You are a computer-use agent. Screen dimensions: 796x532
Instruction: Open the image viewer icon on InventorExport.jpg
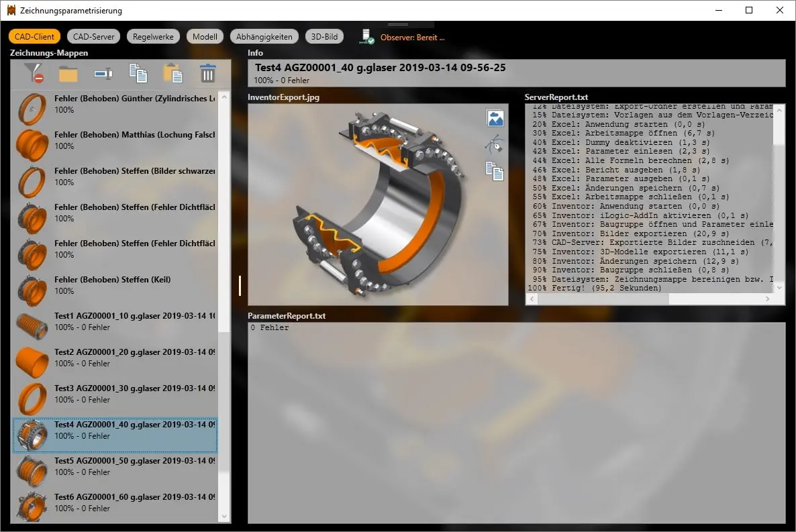point(495,117)
